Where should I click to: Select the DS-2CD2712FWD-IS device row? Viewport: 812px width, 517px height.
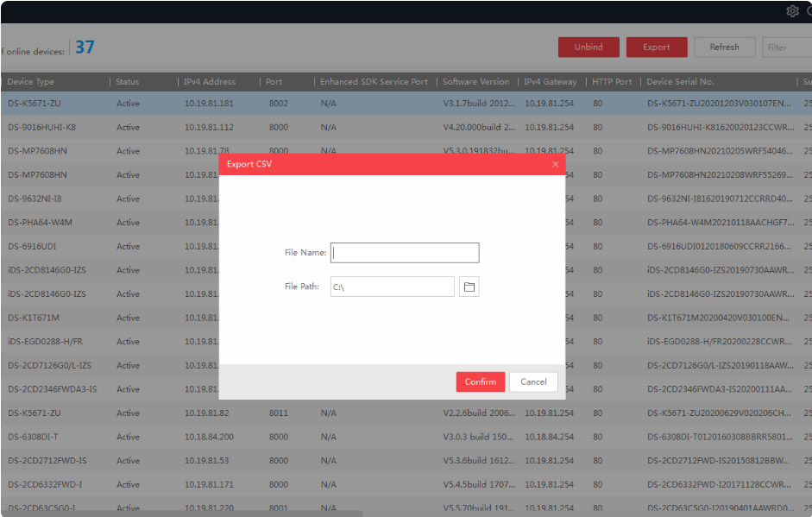coord(47,461)
